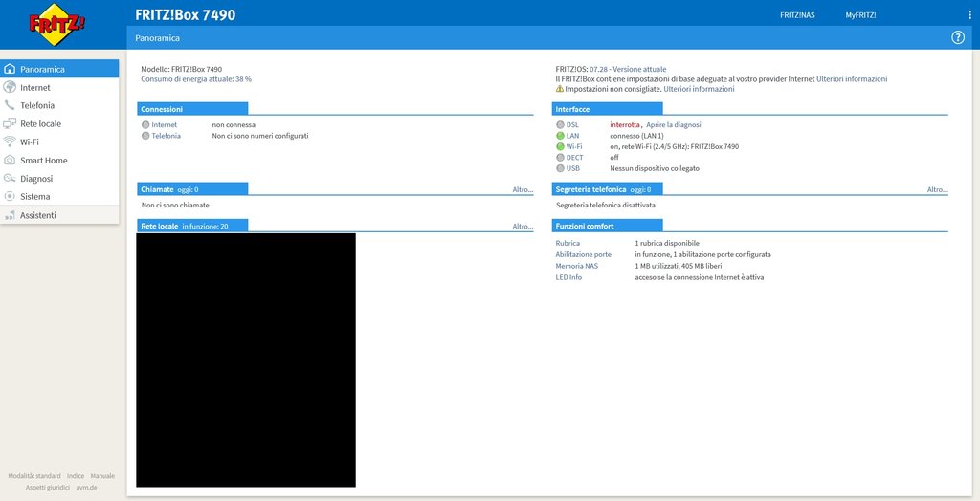Viewport: 980px width, 501px height.
Task: Click the Telefonia connection status indicator
Action: [x=145, y=136]
